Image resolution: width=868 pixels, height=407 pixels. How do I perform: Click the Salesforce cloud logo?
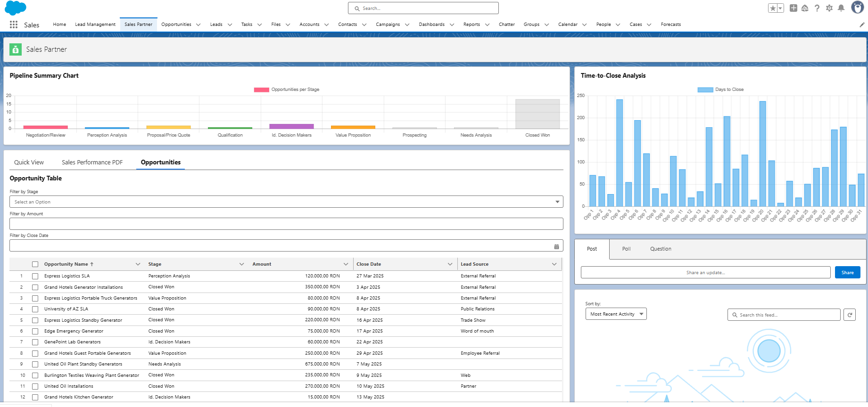point(16,8)
